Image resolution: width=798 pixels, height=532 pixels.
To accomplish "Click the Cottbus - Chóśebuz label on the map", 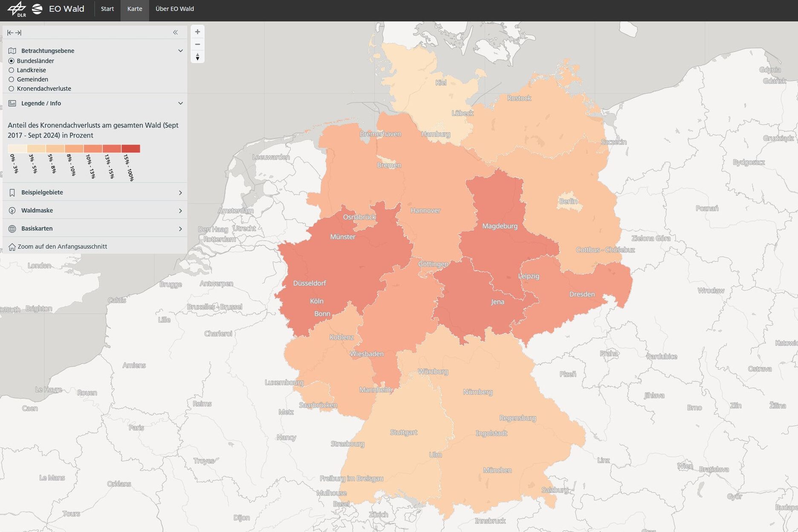I will click(605, 250).
